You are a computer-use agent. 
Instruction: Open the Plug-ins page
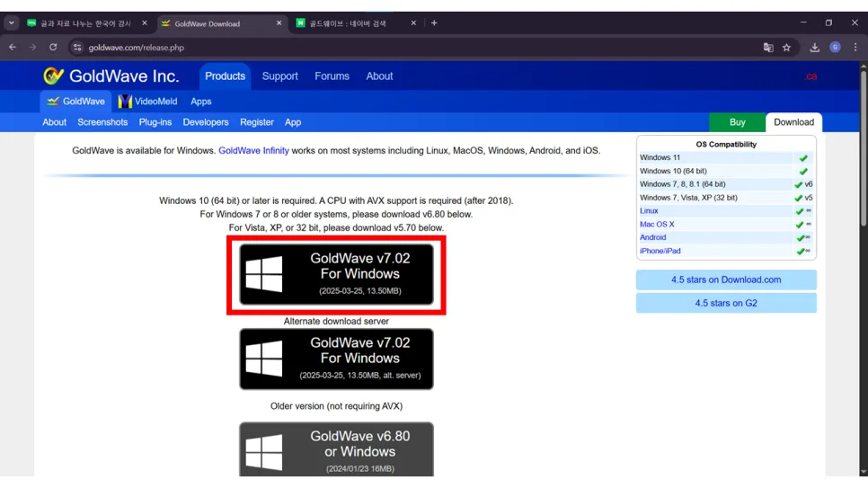coord(155,122)
